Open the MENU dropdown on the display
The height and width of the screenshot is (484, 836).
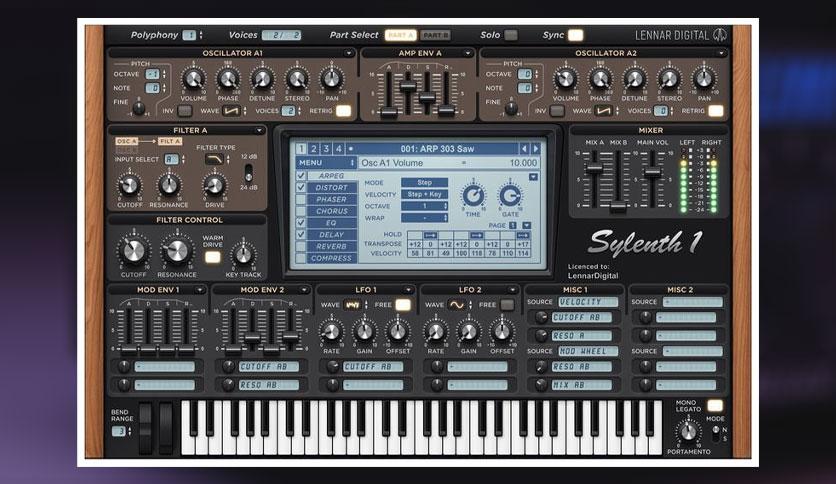pyautogui.click(x=326, y=163)
